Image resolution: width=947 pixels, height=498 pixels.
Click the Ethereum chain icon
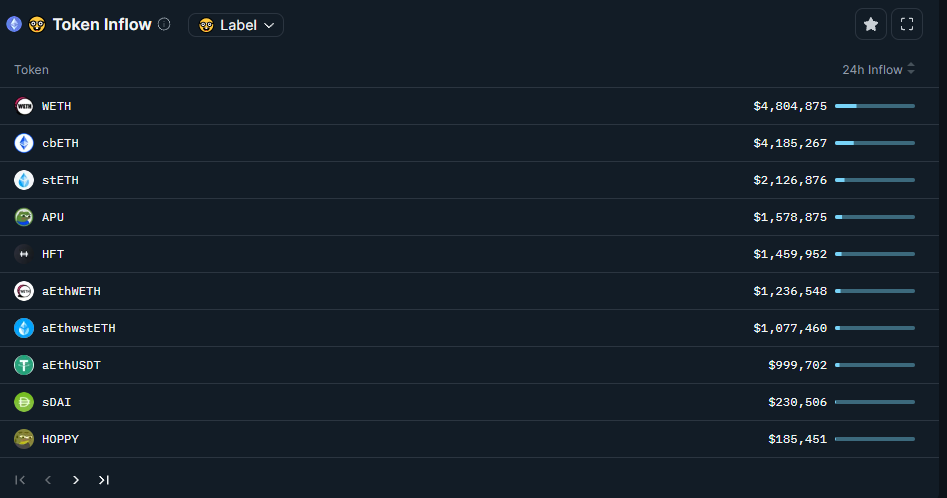(x=14, y=24)
